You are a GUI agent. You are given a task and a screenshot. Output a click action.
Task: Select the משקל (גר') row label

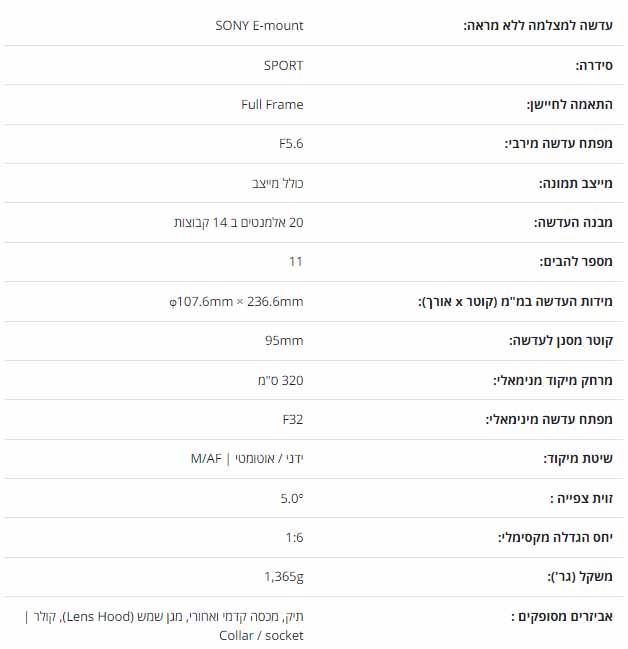pyautogui.click(x=580, y=577)
